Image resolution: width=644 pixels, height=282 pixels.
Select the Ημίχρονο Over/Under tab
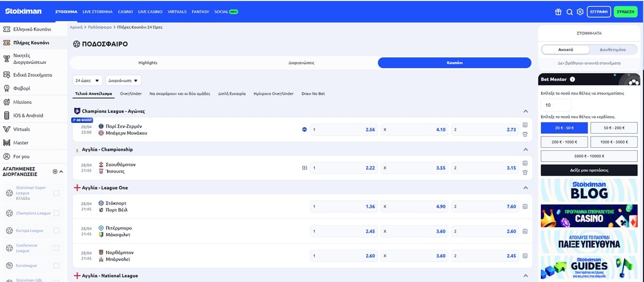click(x=274, y=93)
